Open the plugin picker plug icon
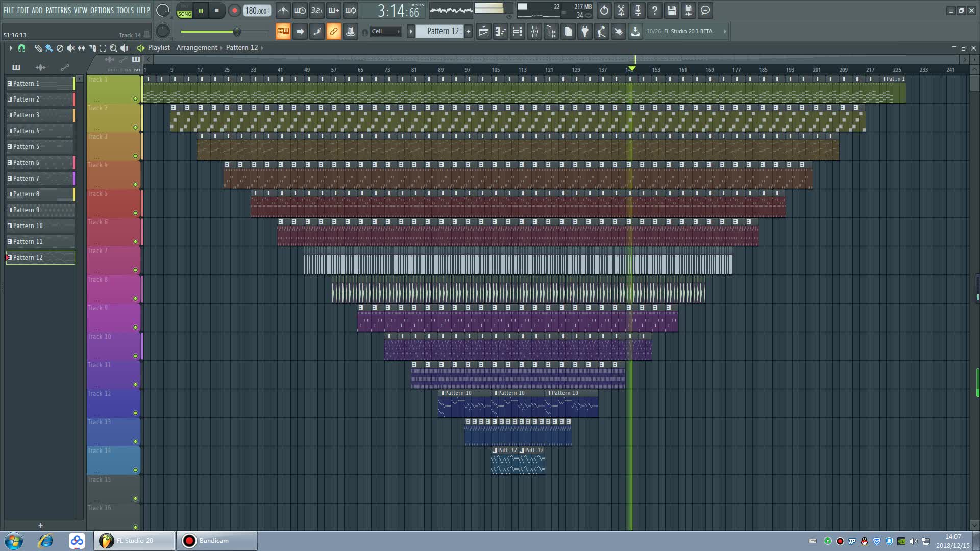This screenshot has width=980, height=551. click(x=585, y=32)
